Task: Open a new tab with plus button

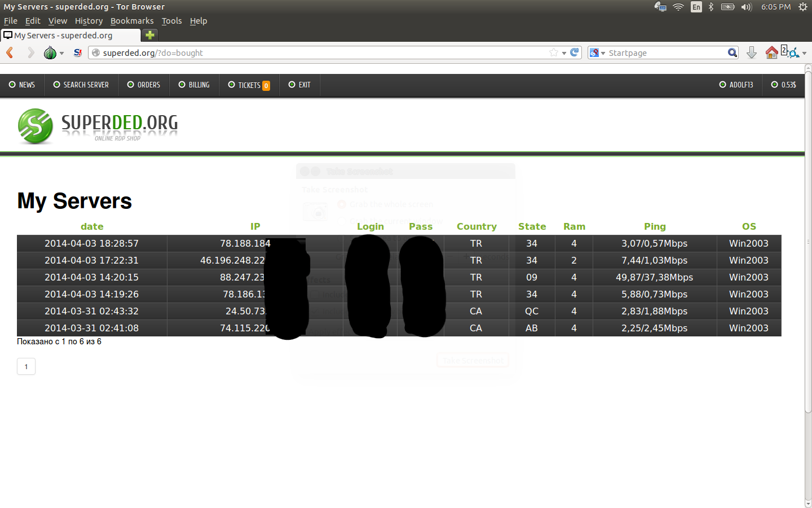Action: coord(150,35)
